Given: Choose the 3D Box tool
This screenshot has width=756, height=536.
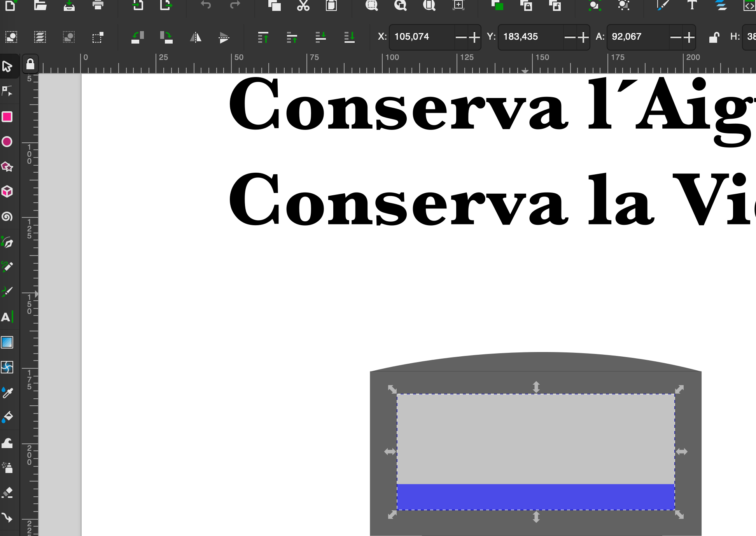Looking at the screenshot, I should tap(7, 191).
